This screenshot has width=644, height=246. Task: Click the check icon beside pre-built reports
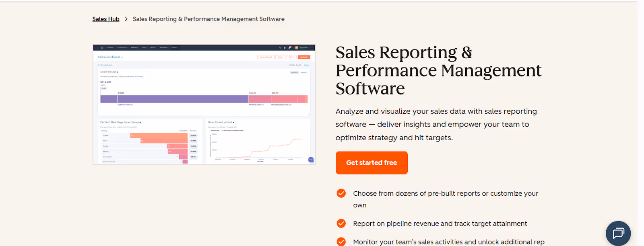tap(341, 193)
